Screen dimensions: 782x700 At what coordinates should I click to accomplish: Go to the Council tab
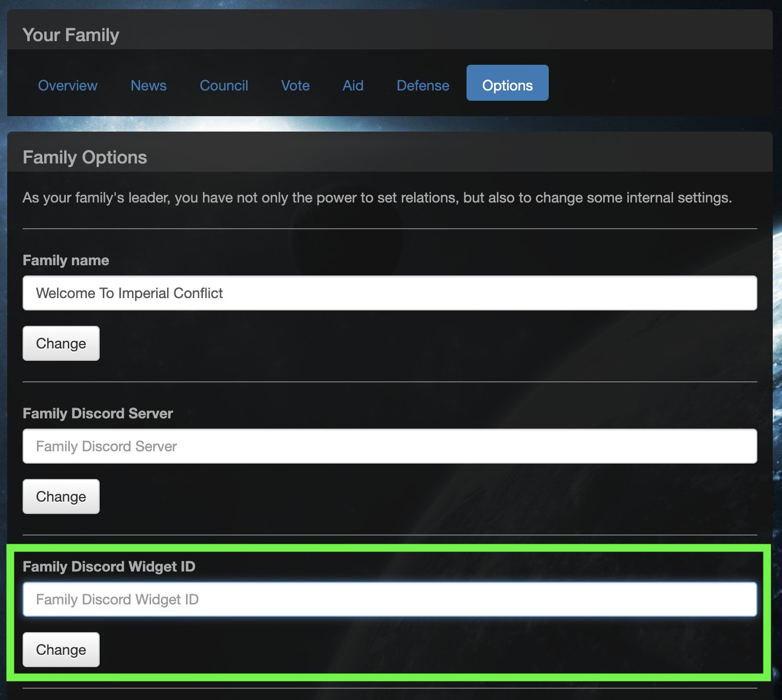(x=224, y=85)
